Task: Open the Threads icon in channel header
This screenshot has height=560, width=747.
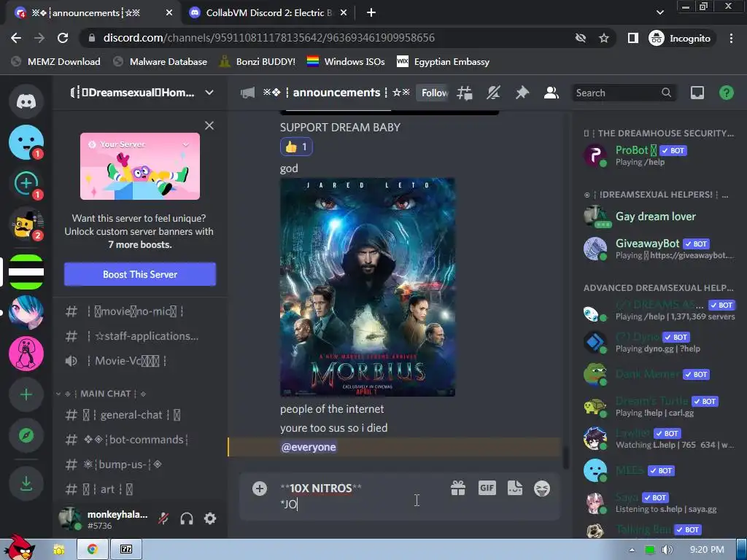Action: (465, 93)
